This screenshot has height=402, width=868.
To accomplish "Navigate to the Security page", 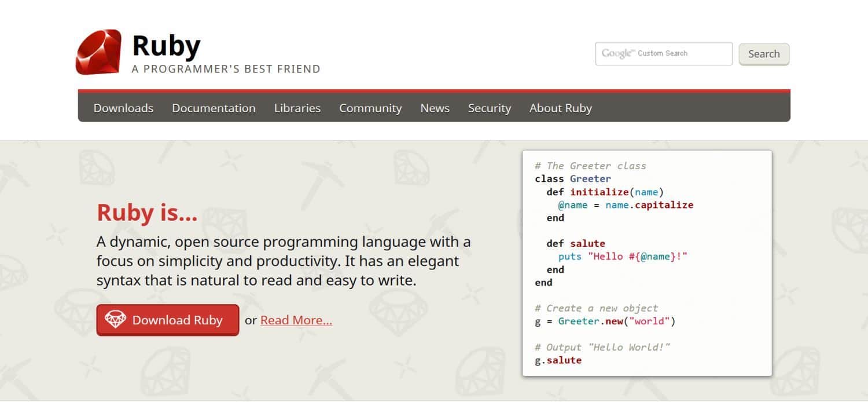I will (x=489, y=108).
